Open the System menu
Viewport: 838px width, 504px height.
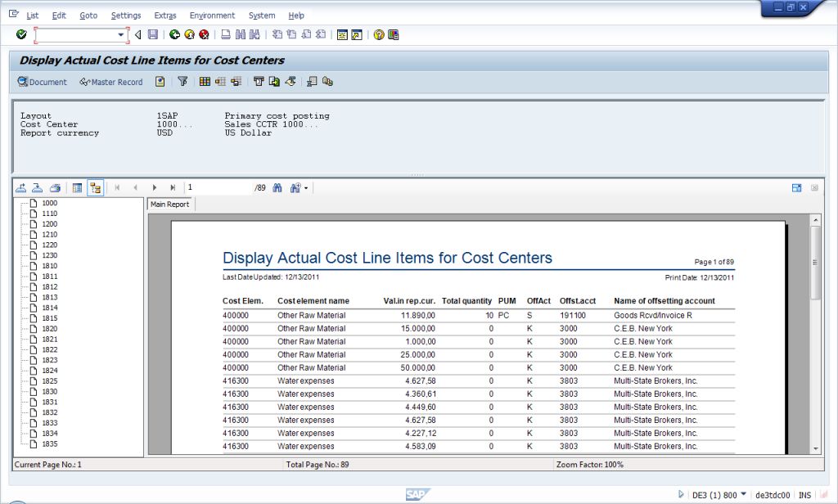pos(262,16)
